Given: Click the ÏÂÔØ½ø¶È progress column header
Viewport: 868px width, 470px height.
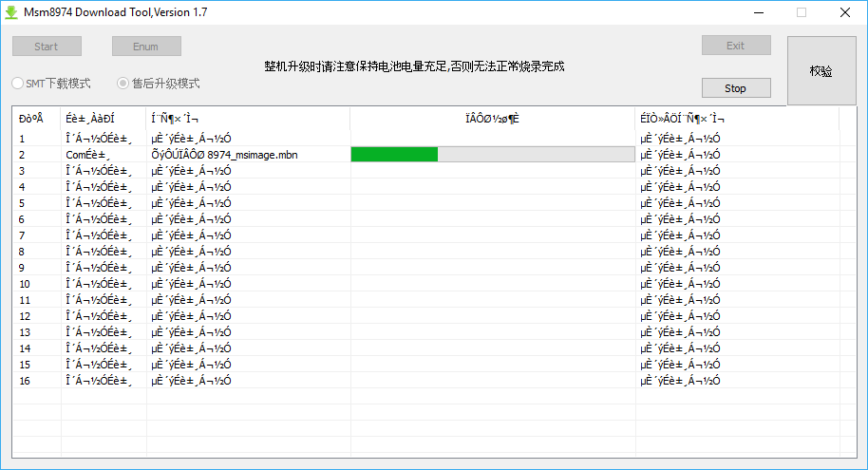Looking at the screenshot, I should (493, 119).
